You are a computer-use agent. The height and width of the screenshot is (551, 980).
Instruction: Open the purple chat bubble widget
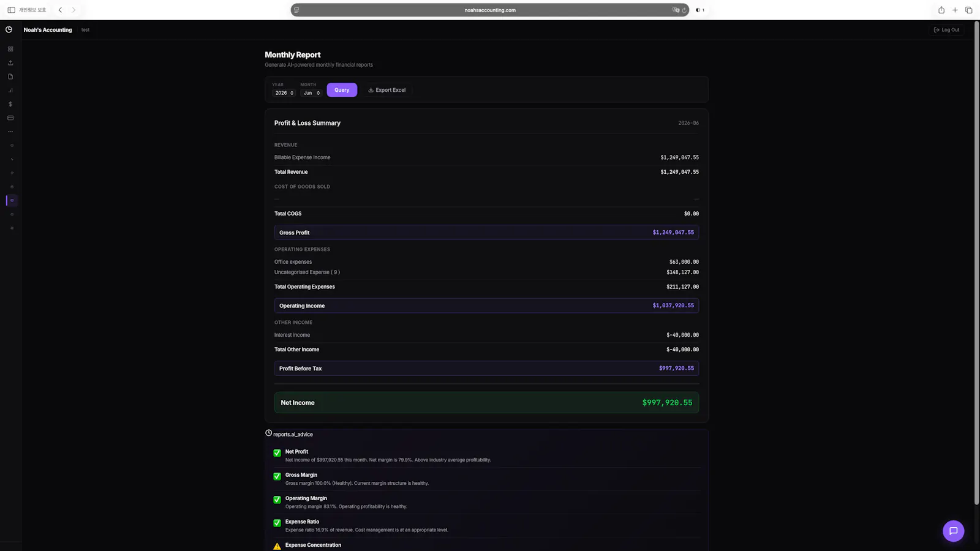pos(953,531)
